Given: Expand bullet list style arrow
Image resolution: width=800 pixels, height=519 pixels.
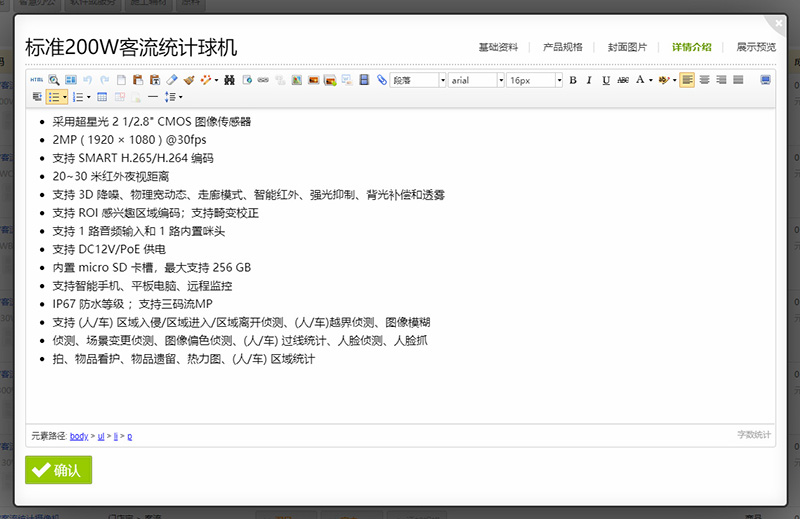Looking at the screenshot, I should (x=65, y=97).
